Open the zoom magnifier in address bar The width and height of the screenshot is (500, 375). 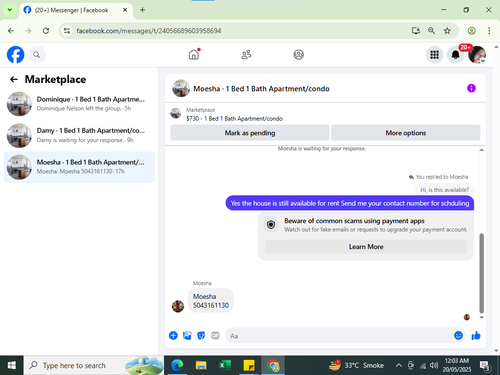[x=431, y=31]
